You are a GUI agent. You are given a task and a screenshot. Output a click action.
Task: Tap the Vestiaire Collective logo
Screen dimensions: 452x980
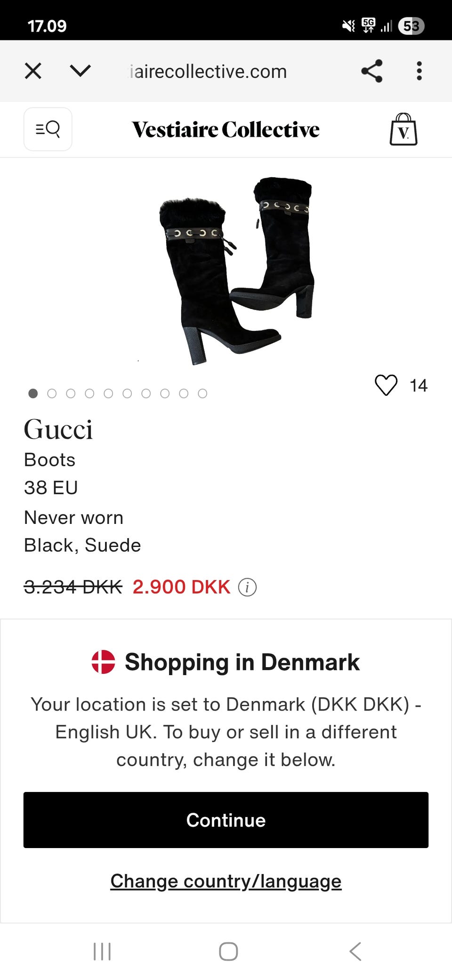click(226, 130)
